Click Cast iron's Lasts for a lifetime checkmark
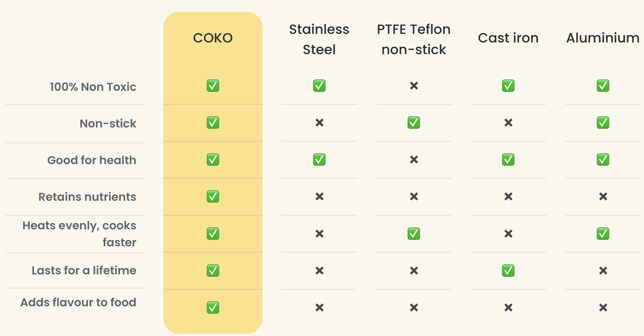The image size is (644, 336). coord(508,271)
